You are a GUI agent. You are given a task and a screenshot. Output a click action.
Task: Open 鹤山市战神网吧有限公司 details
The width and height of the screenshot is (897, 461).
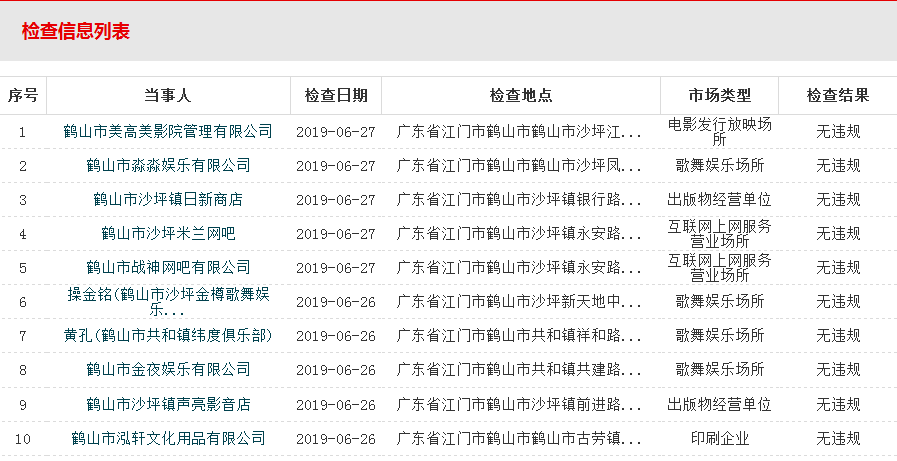[x=167, y=267]
